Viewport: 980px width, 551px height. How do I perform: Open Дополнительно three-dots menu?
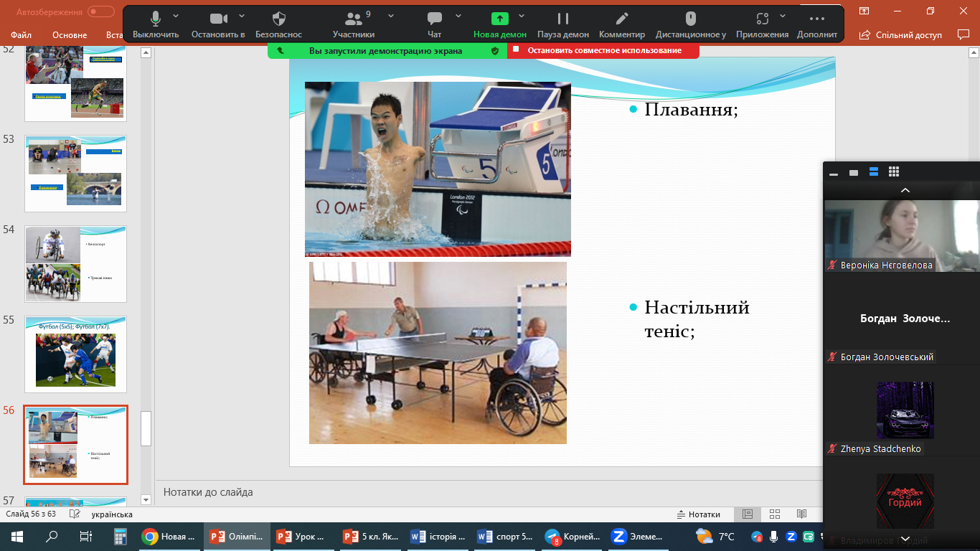click(x=816, y=25)
